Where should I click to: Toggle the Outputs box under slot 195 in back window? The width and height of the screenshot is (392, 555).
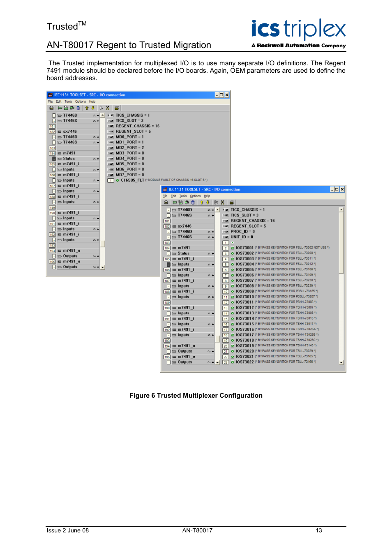pyautogui.click(x=54, y=267)
